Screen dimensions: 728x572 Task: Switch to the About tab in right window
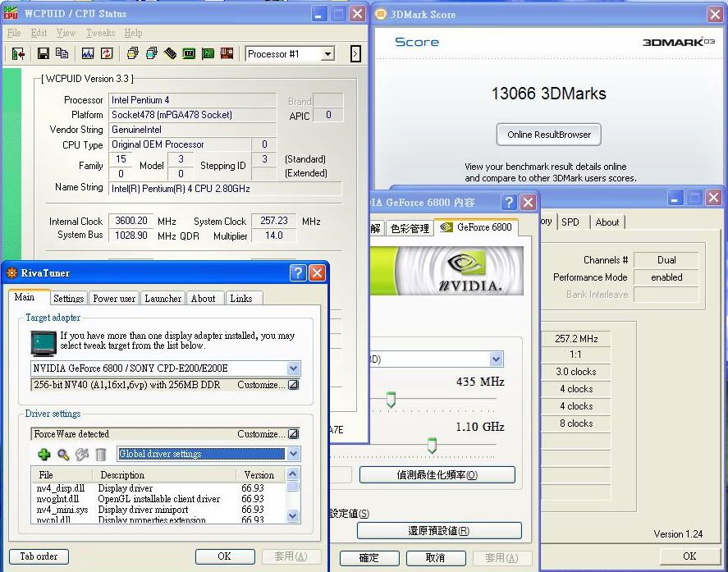(x=607, y=222)
